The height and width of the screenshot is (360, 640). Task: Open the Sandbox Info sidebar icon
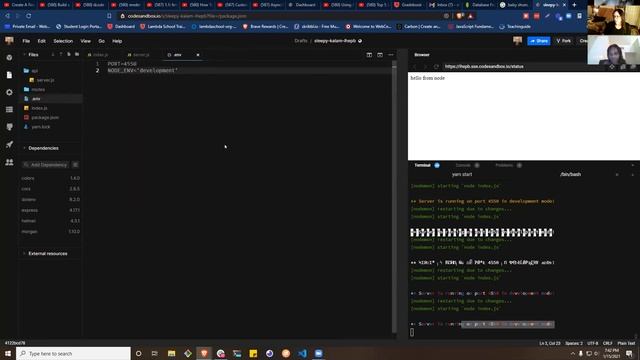click(x=9, y=58)
